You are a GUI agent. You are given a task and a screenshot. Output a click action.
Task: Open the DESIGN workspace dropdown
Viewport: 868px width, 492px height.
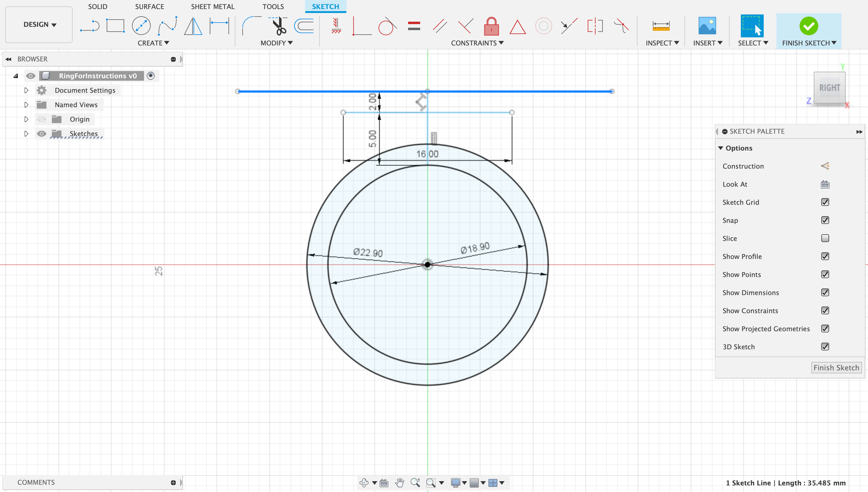pos(39,24)
